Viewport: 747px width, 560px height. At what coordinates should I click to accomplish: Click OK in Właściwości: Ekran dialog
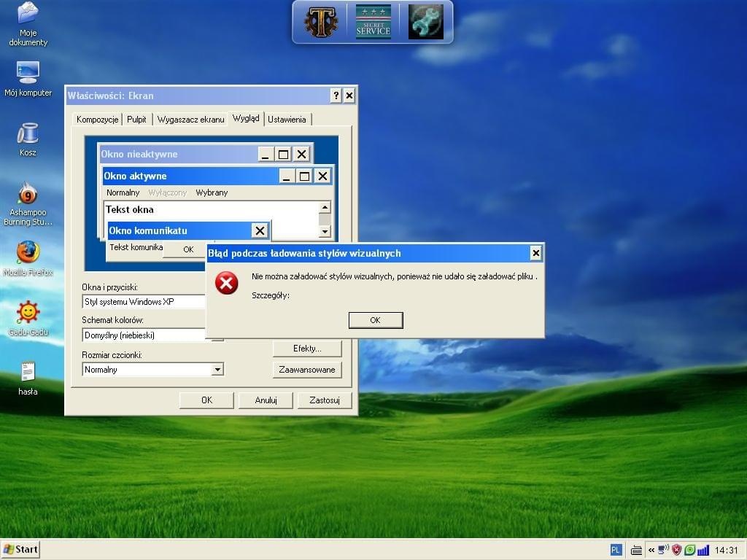coord(206,400)
